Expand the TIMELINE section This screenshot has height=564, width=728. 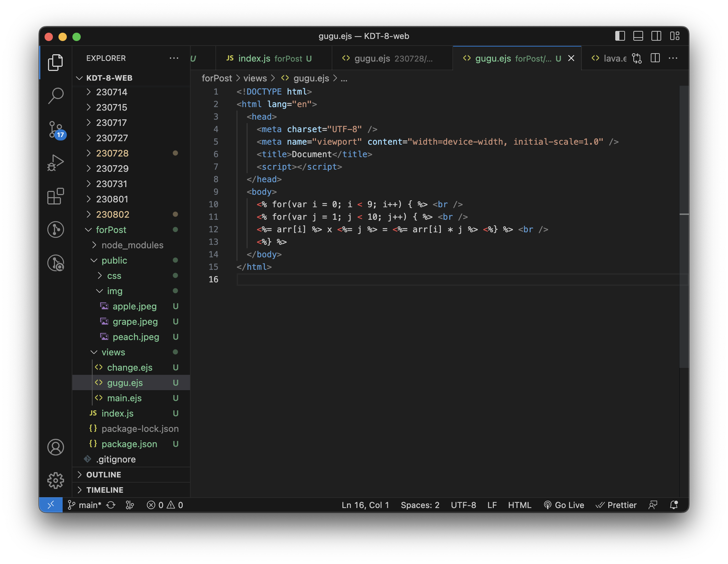[x=131, y=490]
